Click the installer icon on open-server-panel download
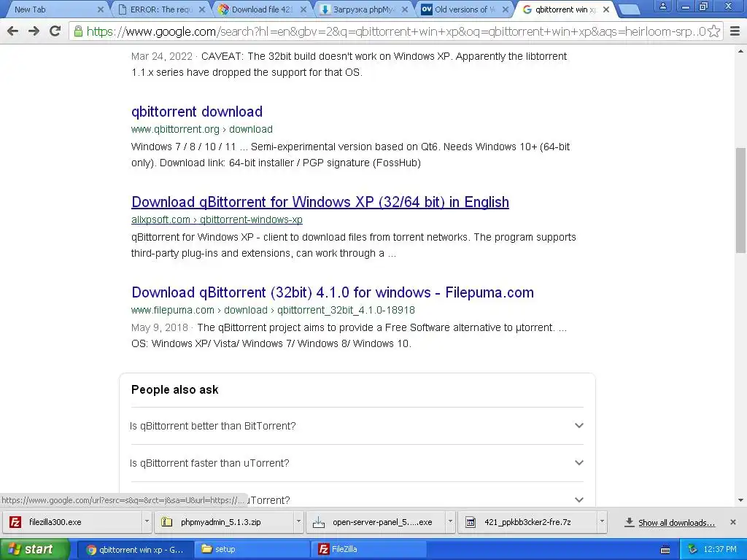 pos(318,522)
